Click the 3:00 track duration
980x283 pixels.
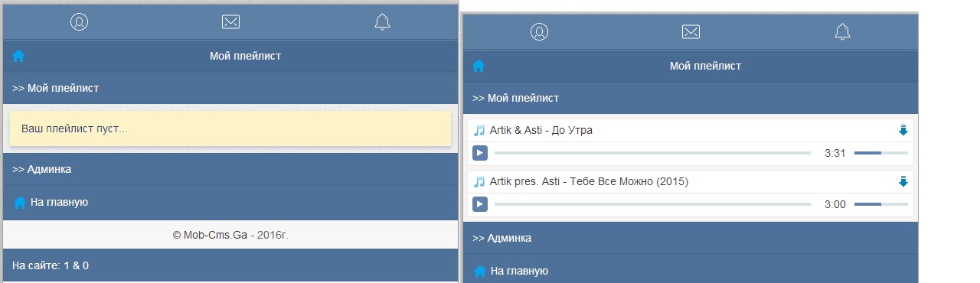coord(835,204)
